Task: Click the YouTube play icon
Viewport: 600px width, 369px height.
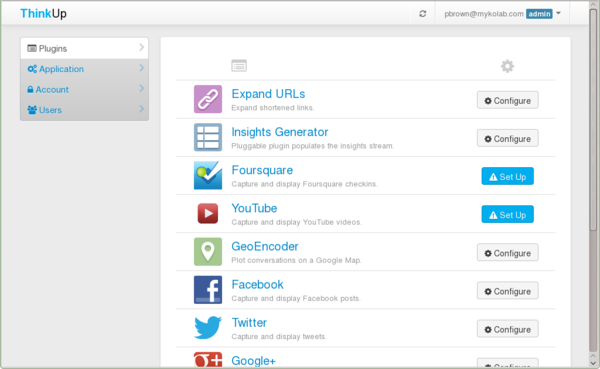Action: click(x=208, y=213)
